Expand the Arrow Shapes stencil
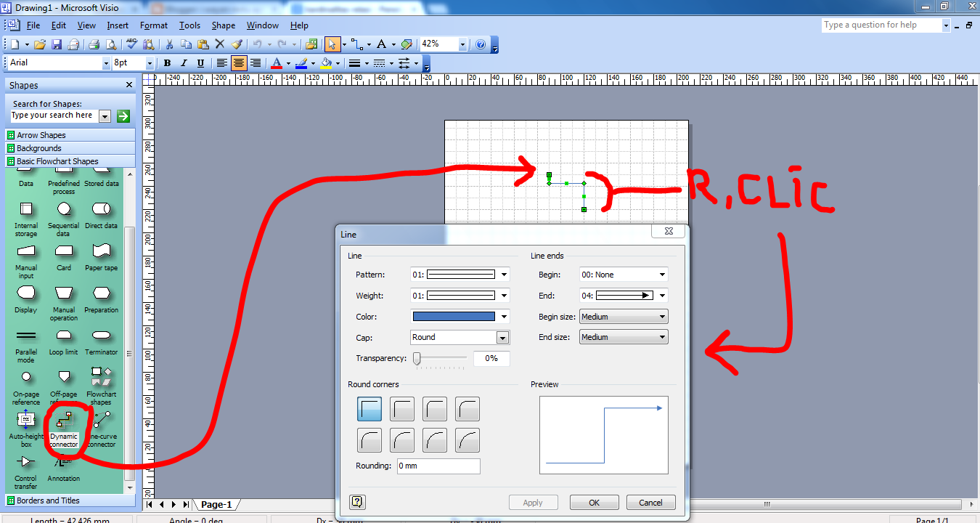This screenshot has width=980, height=523. (x=70, y=135)
